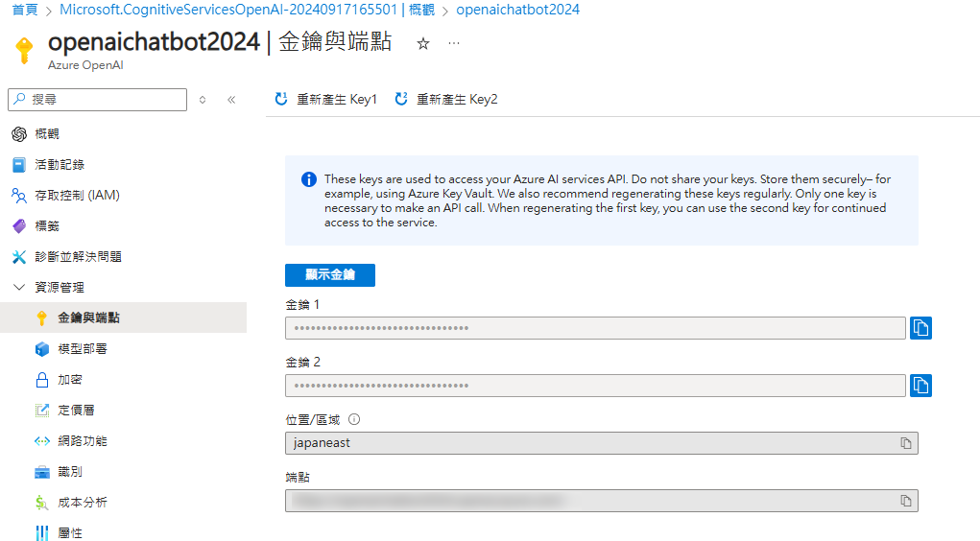This screenshot has width=980, height=541.
Task: Regenerate Key2 from the toolbar
Action: tap(446, 100)
